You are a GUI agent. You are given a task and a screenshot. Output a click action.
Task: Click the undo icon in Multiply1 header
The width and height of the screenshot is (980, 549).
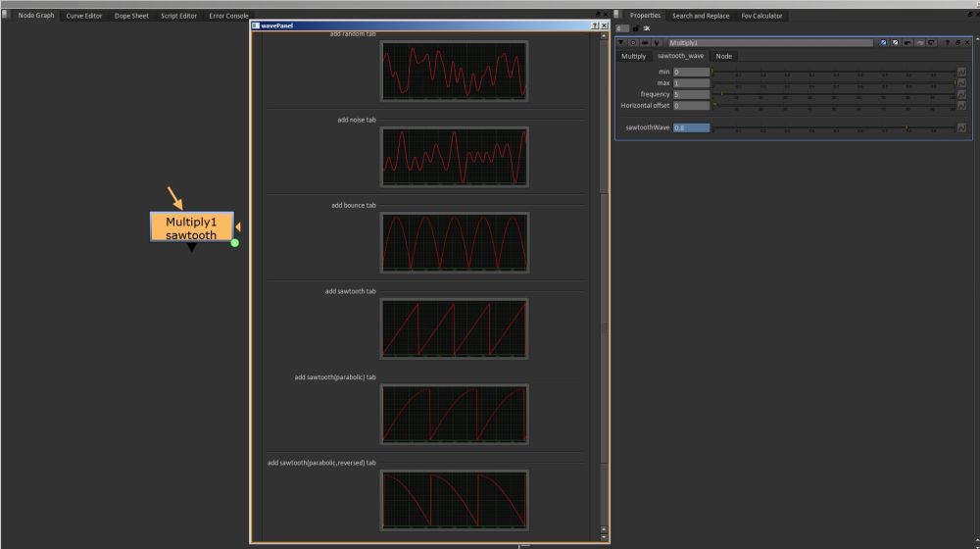tap(907, 42)
